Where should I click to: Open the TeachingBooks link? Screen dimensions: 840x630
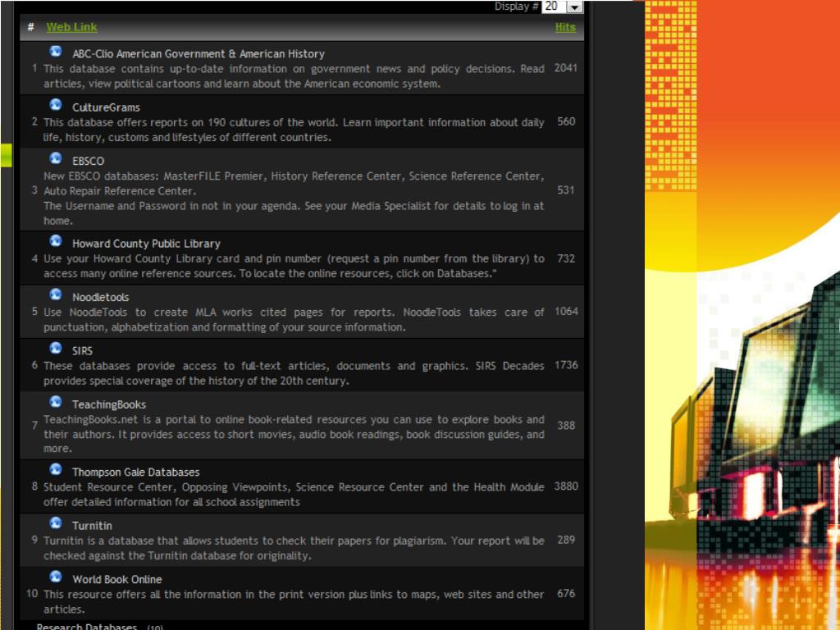pyautogui.click(x=109, y=404)
